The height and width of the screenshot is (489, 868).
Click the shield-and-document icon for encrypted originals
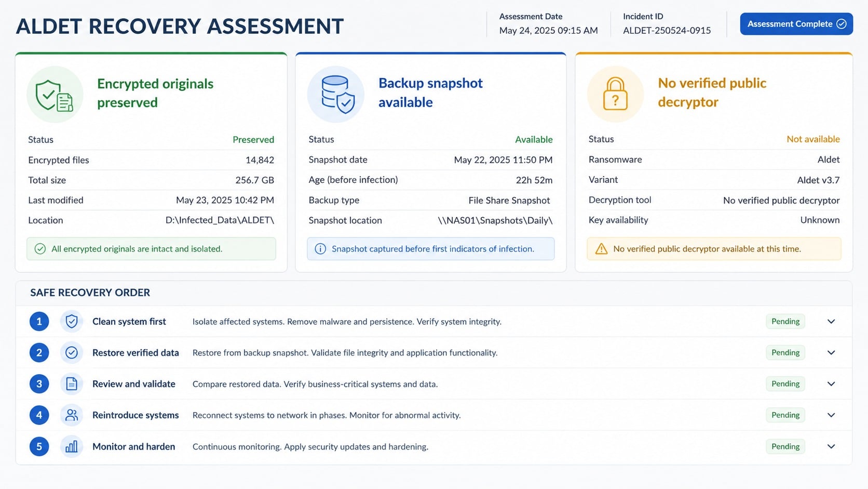[x=55, y=95]
